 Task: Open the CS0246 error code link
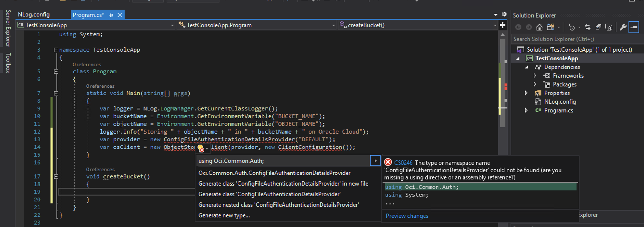[403, 163]
